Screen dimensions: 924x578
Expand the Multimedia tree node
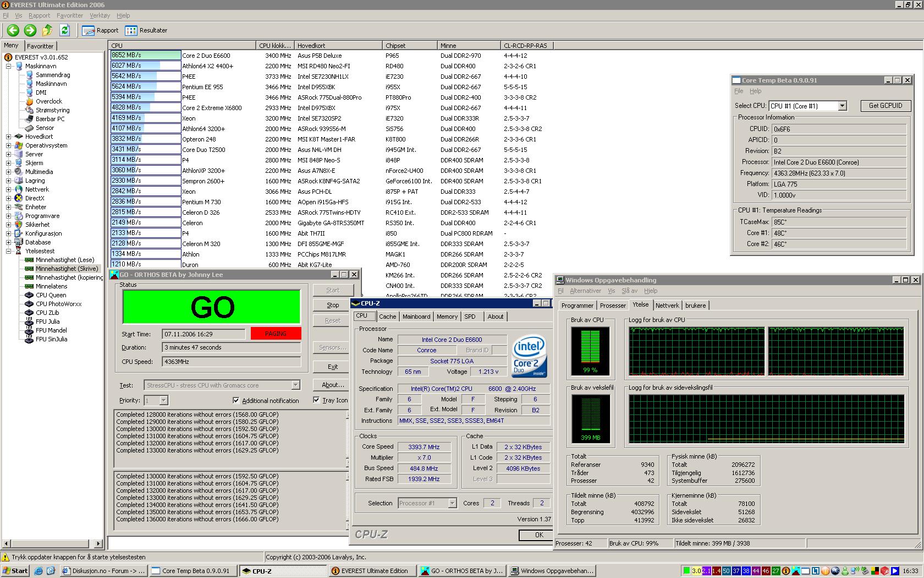(9, 172)
